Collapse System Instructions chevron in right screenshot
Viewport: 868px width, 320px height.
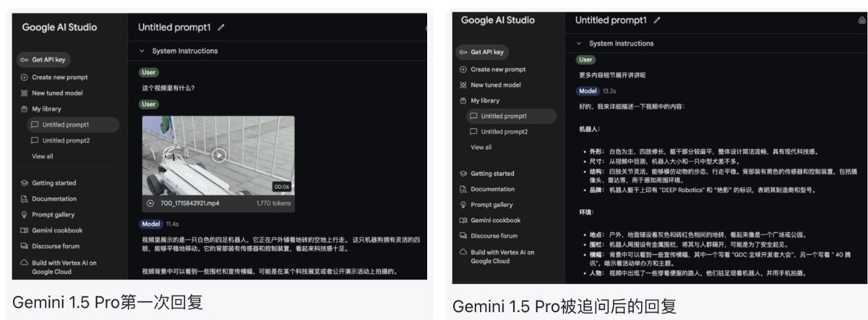point(578,44)
